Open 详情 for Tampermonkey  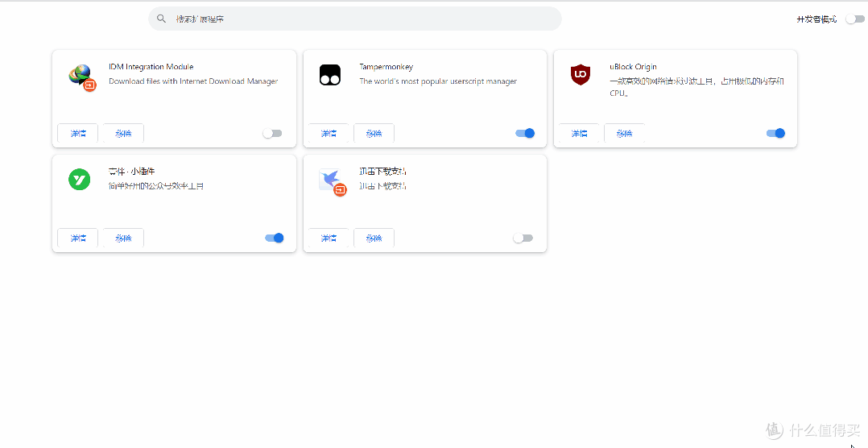(x=329, y=134)
